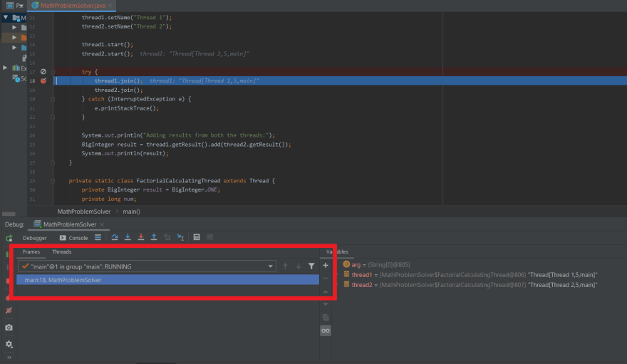Click the System.out.println(result) code line

[125, 153]
